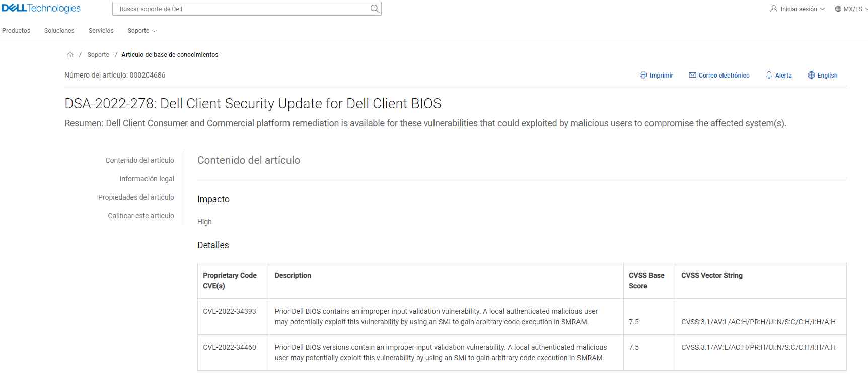Click the Alerta bell icon
Viewport: 868px width, 376px height.
(768, 74)
